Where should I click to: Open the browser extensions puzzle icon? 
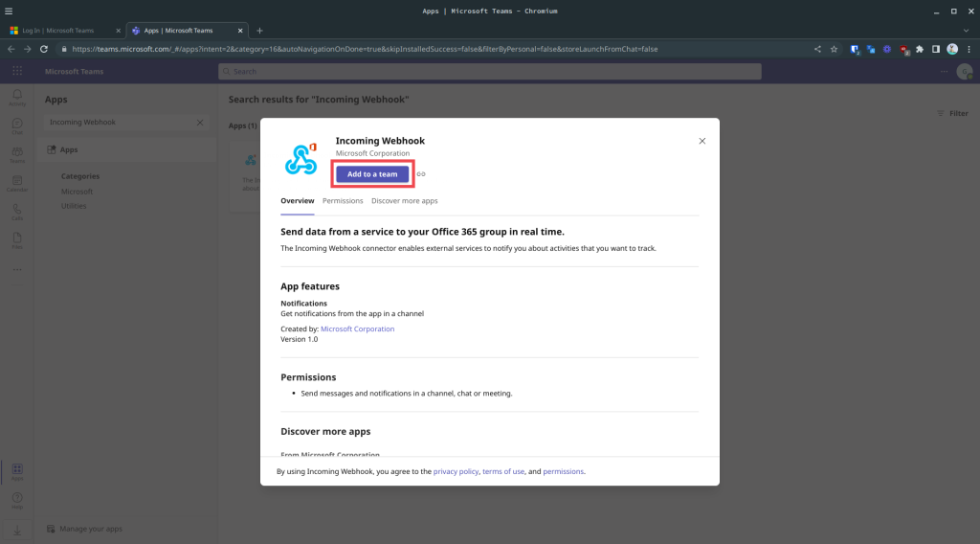pyautogui.click(x=920, y=49)
